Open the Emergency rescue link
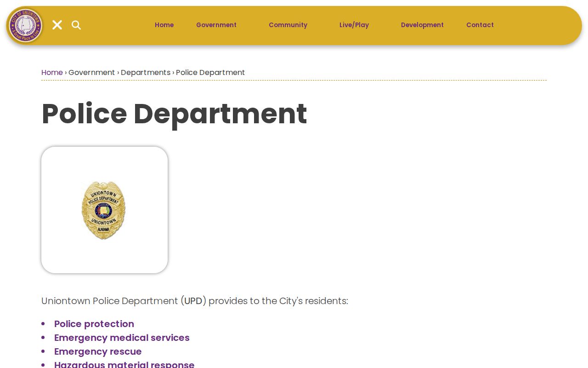This screenshot has width=588, height=368. pos(98,351)
